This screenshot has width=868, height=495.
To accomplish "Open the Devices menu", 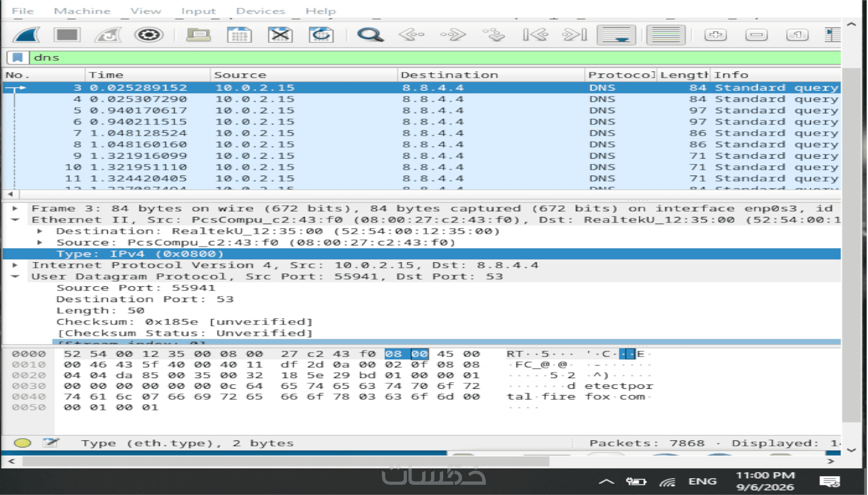I will (260, 11).
